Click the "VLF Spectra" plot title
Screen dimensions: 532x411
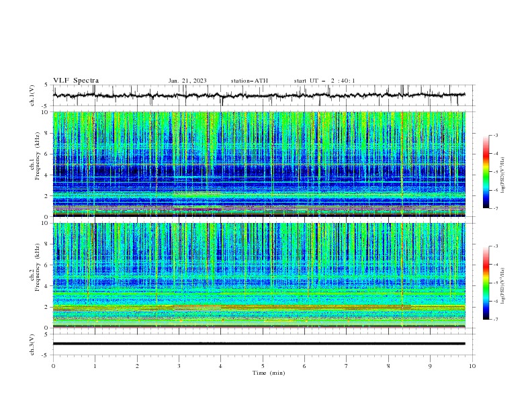[76, 81]
